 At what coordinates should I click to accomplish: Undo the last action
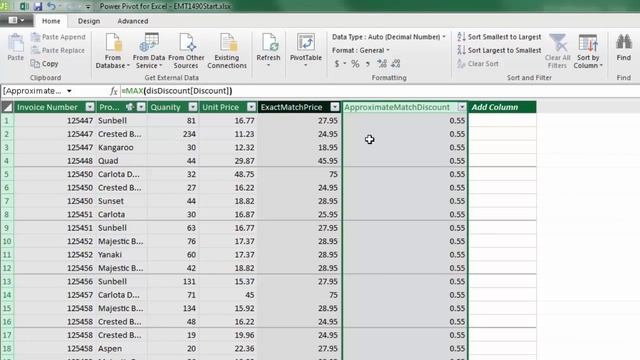(51, 6)
